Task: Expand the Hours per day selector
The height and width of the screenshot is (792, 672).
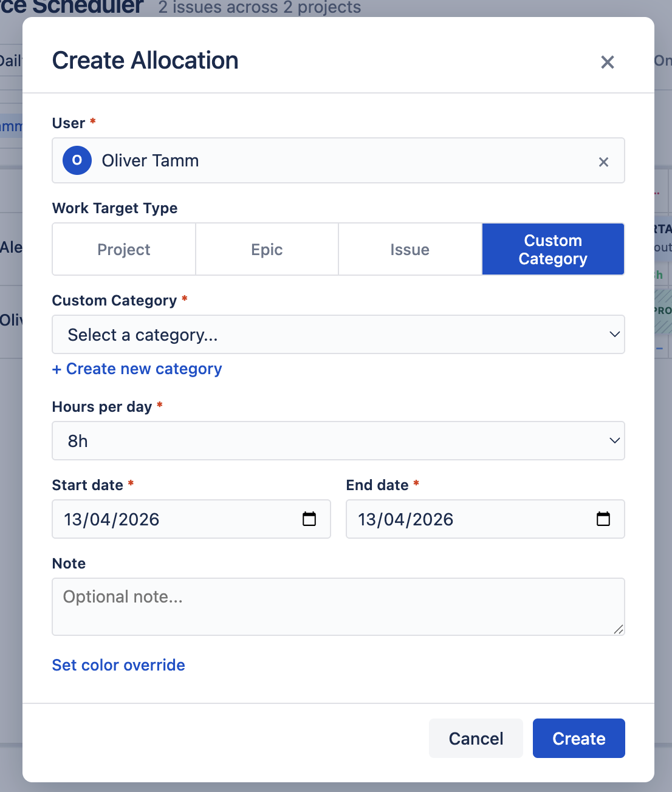Action: (338, 441)
